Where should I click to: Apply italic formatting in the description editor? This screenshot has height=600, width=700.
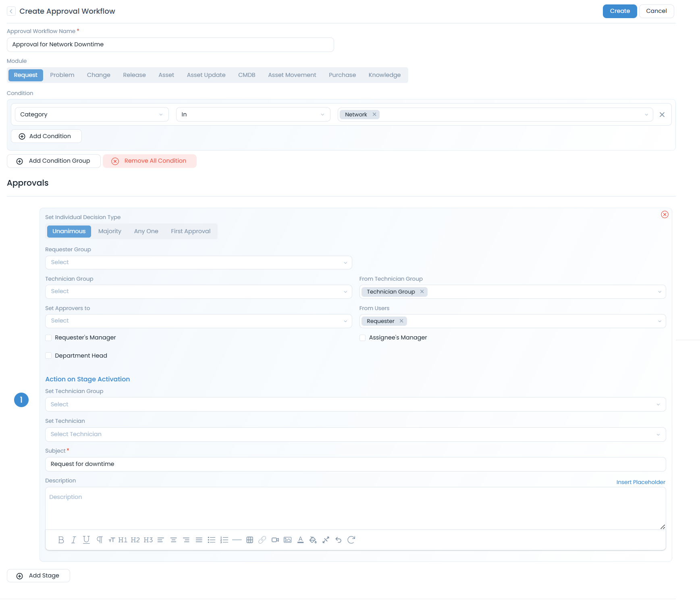(x=74, y=540)
